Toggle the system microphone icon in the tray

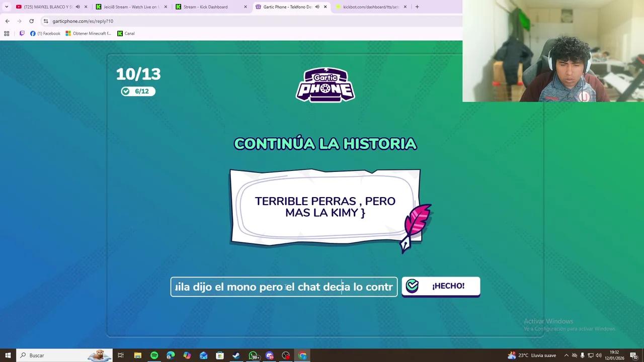tap(582, 355)
